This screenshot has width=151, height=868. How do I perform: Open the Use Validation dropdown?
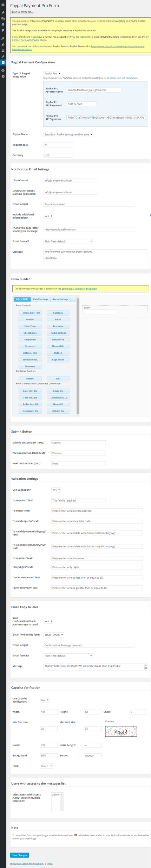point(56,490)
